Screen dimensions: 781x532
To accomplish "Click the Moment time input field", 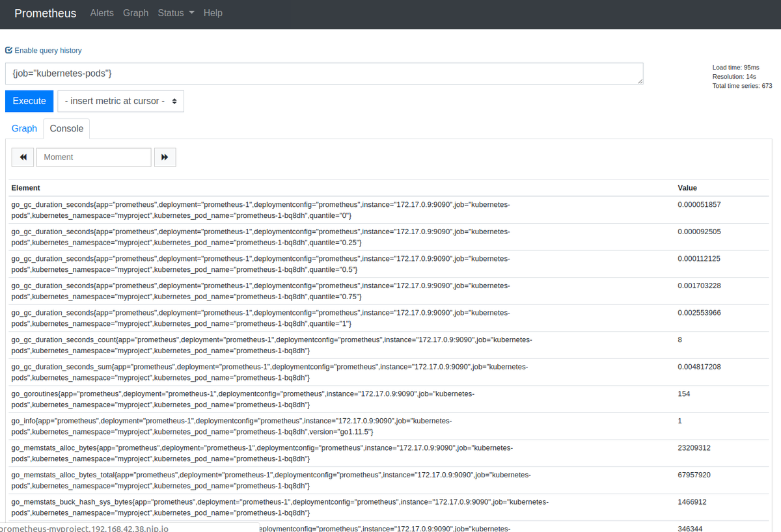I will click(x=94, y=157).
